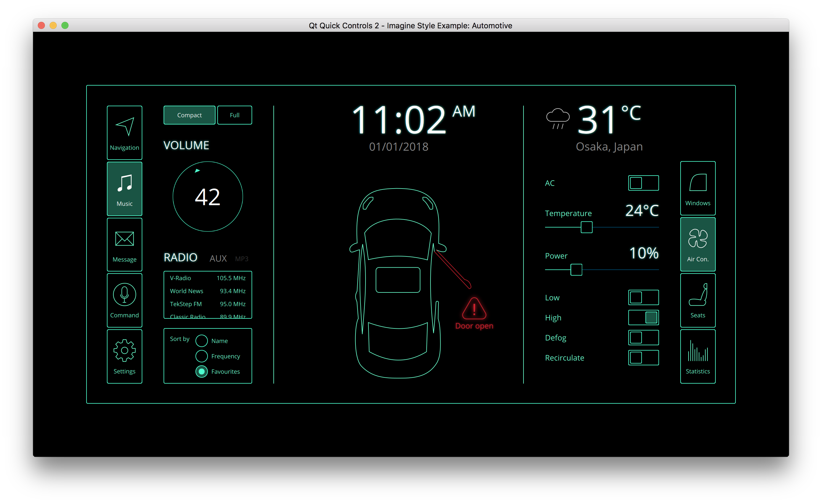Select sort by Frequency radio button
822x504 pixels.
[x=201, y=356]
